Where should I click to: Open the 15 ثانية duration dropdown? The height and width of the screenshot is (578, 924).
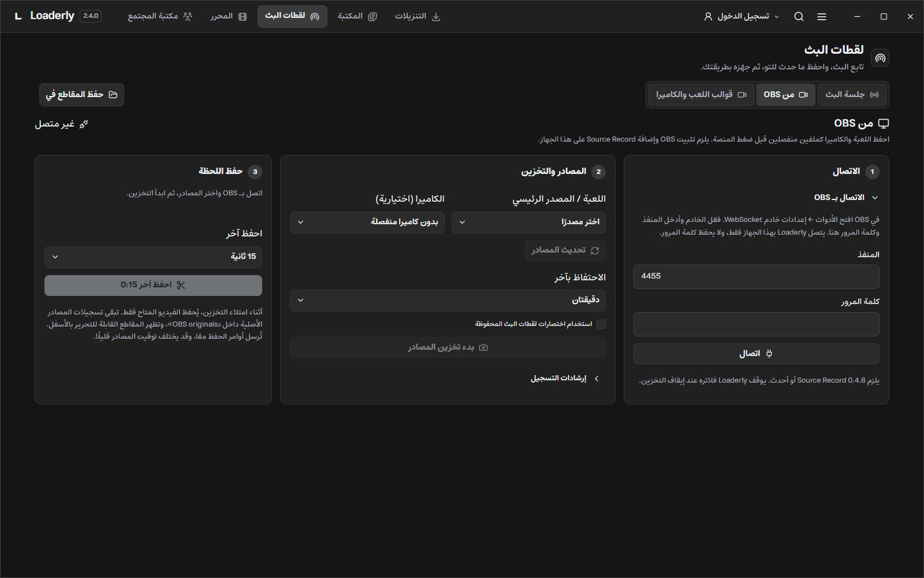click(x=153, y=257)
